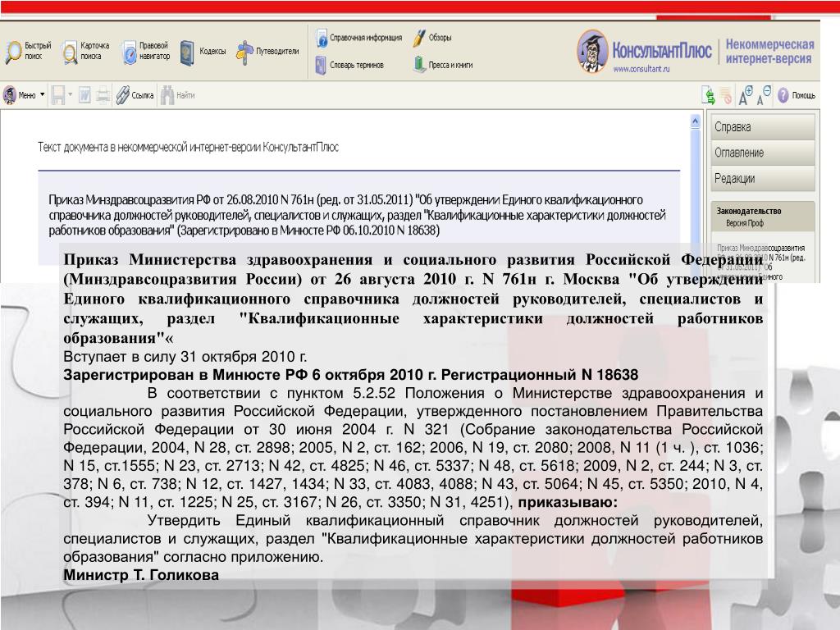840x630 pixels.
Task: Expand the Save options dropdown arrow
Action: [x=71, y=95]
